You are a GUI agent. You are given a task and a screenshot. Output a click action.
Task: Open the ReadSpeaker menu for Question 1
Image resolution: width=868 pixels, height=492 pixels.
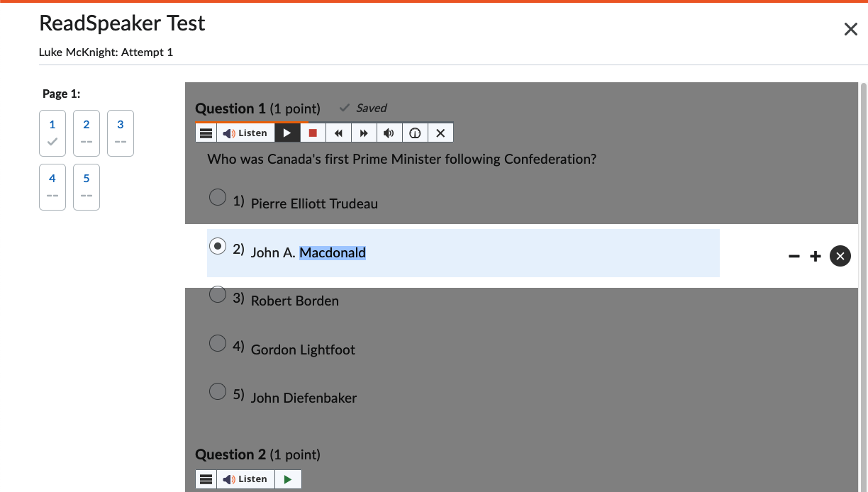(206, 133)
